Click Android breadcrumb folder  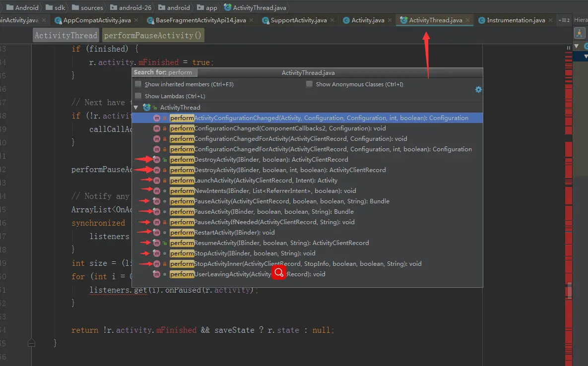[x=22, y=7]
